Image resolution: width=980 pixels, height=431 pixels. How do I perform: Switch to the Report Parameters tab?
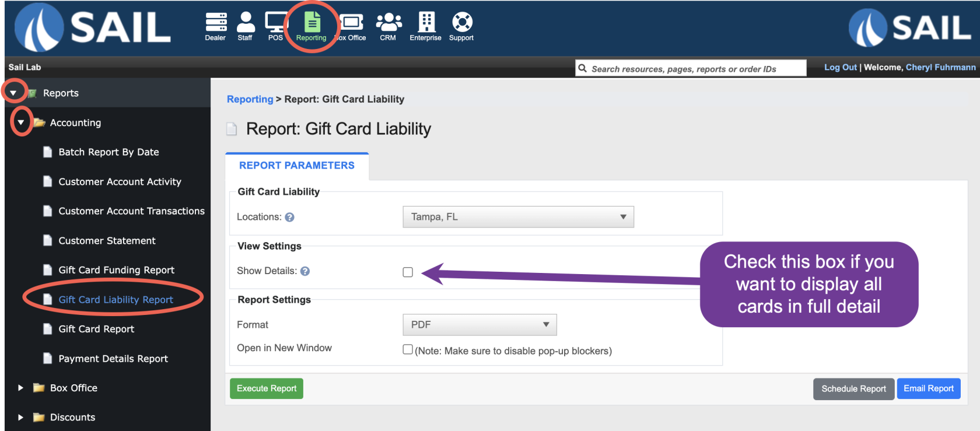point(297,166)
